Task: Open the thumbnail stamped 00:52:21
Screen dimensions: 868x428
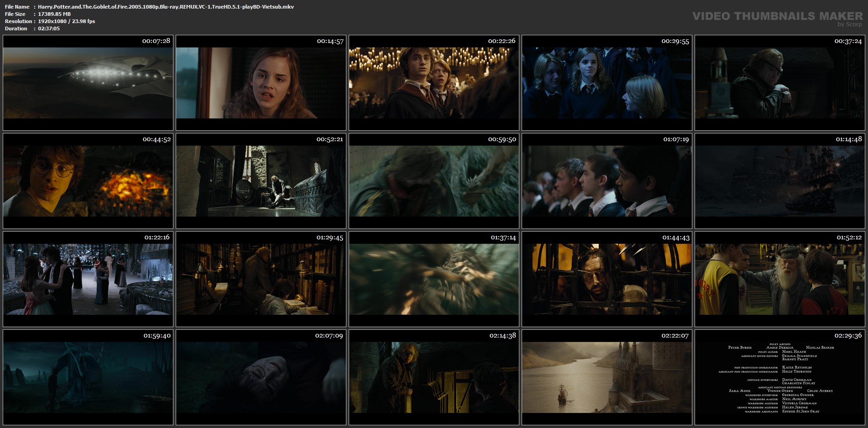Action: [x=261, y=181]
